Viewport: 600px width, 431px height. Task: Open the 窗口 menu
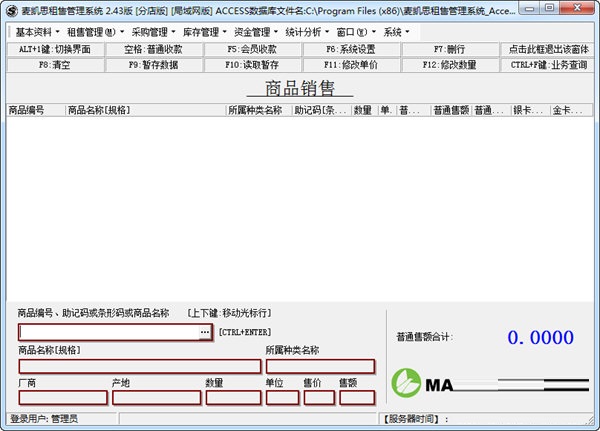356,32
